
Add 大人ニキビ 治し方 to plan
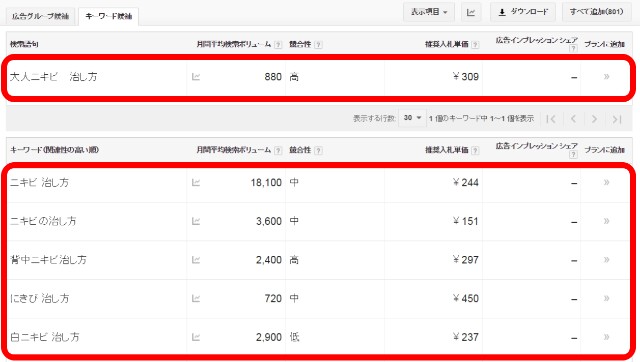click(606, 77)
